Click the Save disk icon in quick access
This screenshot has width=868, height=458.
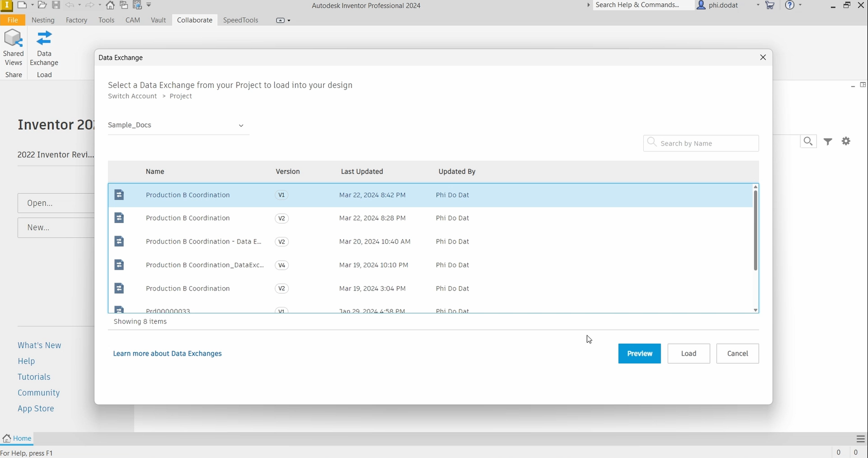click(x=56, y=5)
